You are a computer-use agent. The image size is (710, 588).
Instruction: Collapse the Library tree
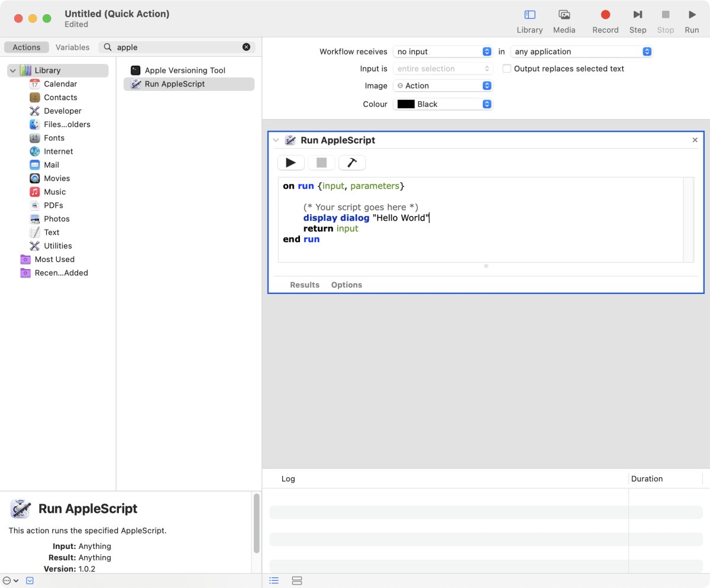(x=12, y=70)
